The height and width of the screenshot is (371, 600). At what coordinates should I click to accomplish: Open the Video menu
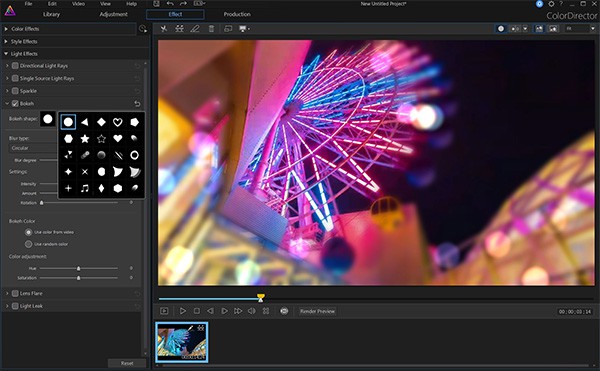click(x=78, y=4)
